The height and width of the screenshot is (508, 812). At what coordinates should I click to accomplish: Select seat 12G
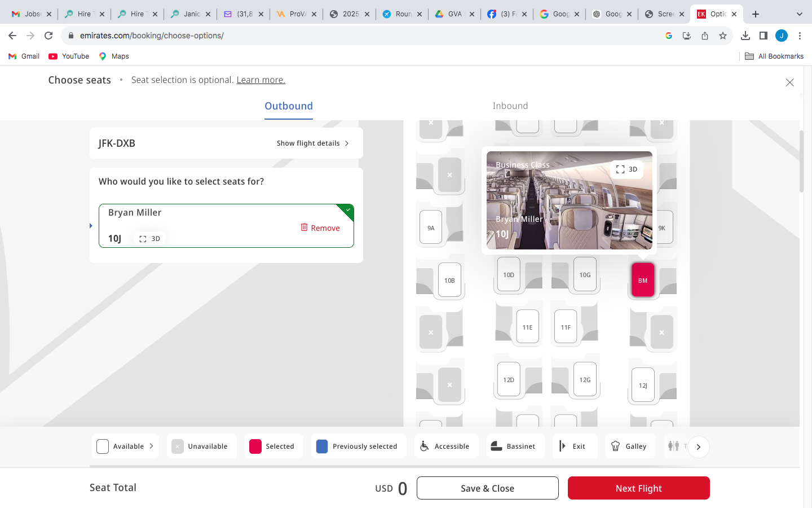[585, 379]
